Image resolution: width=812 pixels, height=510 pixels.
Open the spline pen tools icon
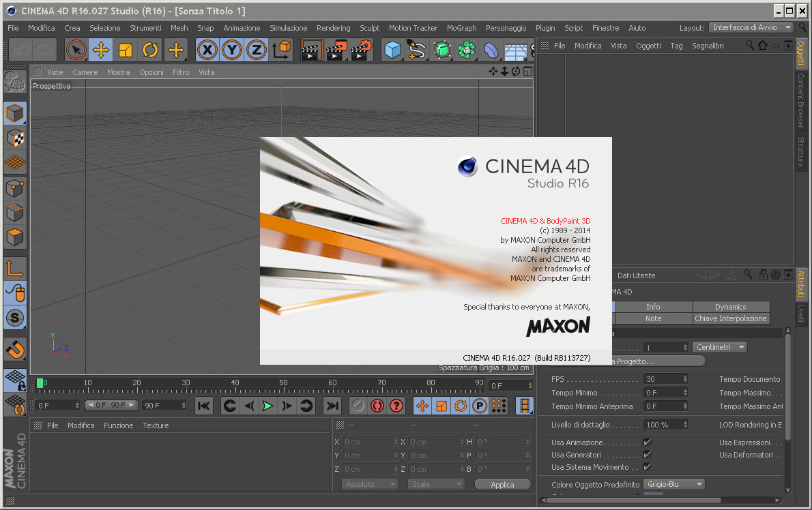[418, 50]
